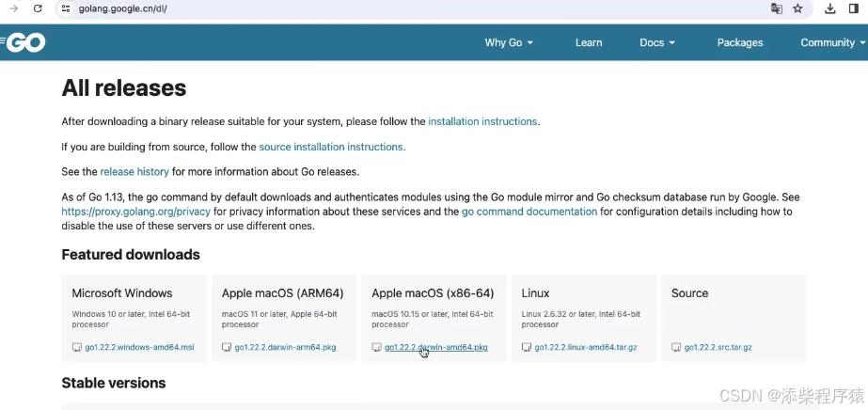868x410 pixels.
Task: Expand the Docs dropdown menu
Action: click(657, 42)
